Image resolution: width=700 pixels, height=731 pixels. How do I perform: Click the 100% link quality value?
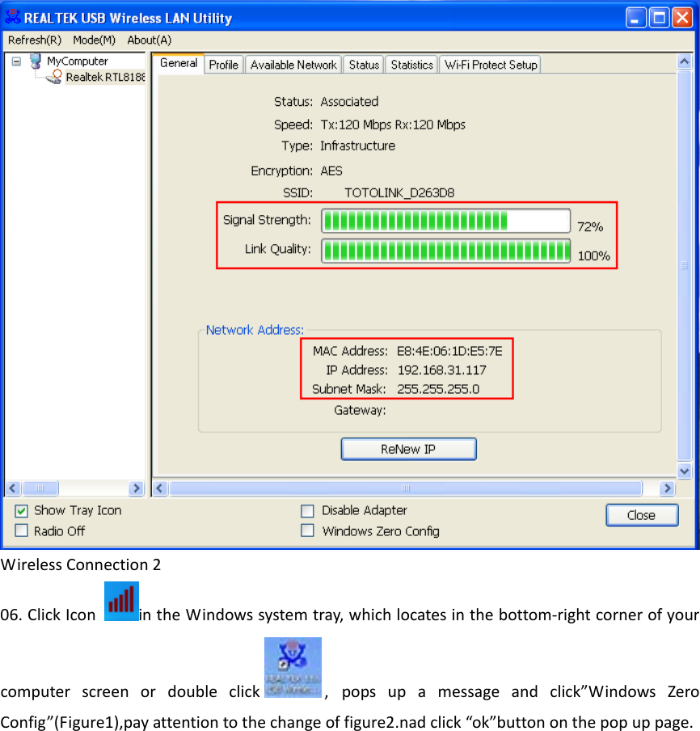(594, 256)
